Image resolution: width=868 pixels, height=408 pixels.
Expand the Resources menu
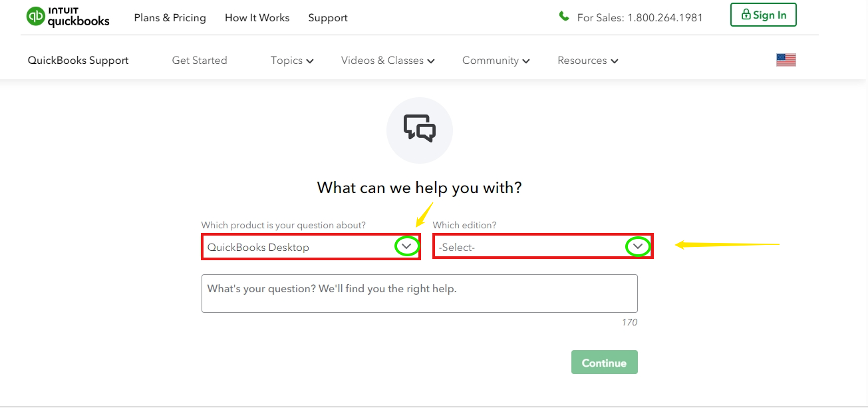pyautogui.click(x=587, y=61)
